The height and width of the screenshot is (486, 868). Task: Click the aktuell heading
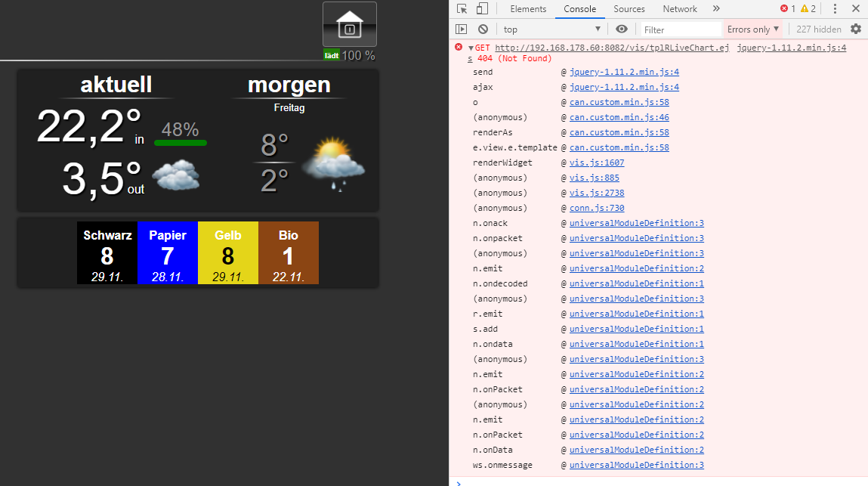[116, 84]
